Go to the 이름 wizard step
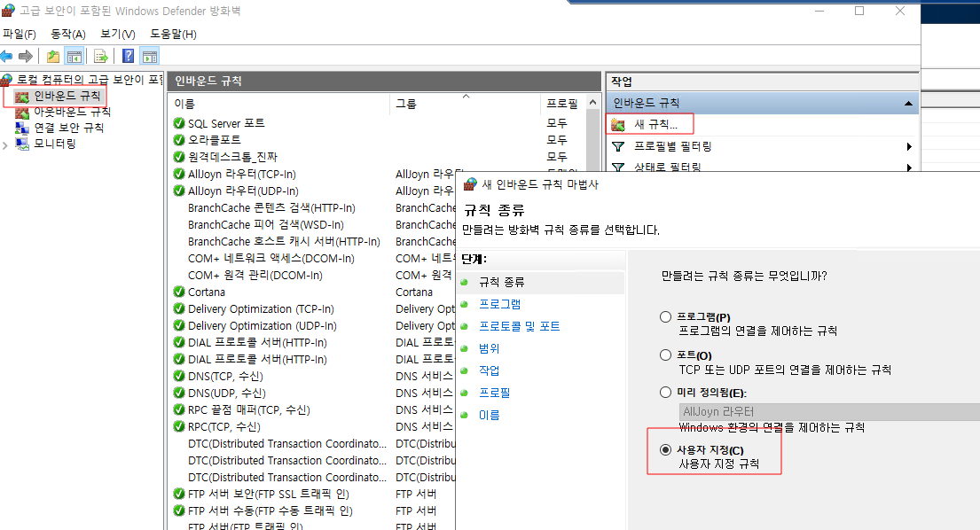The height and width of the screenshot is (530, 980). (x=490, y=415)
